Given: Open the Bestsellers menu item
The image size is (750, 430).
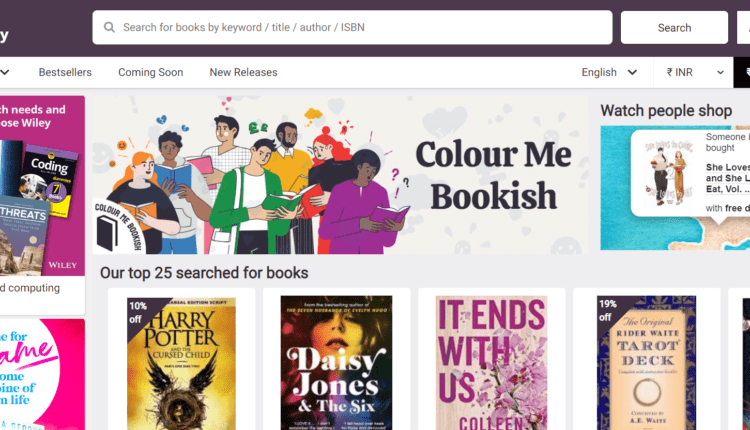Looking at the screenshot, I should (65, 72).
